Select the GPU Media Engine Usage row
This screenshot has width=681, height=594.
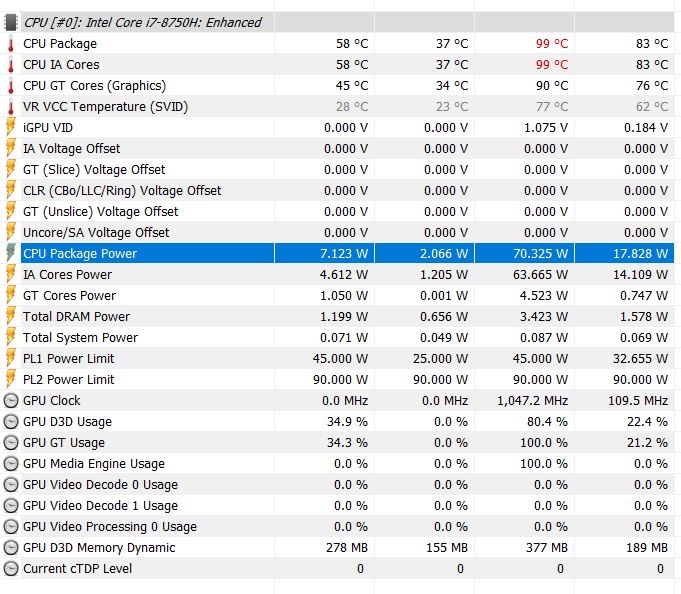[x=94, y=463]
